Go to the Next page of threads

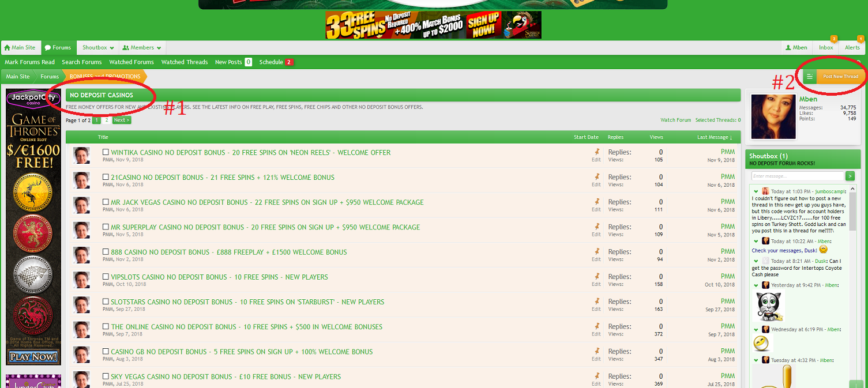(121, 120)
